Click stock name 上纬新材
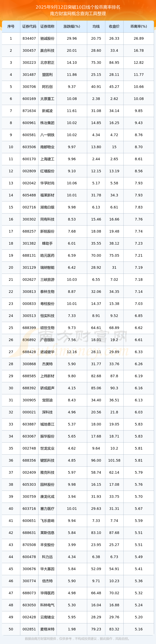The width and height of the screenshot is (156, 644). click(x=47, y=376)
